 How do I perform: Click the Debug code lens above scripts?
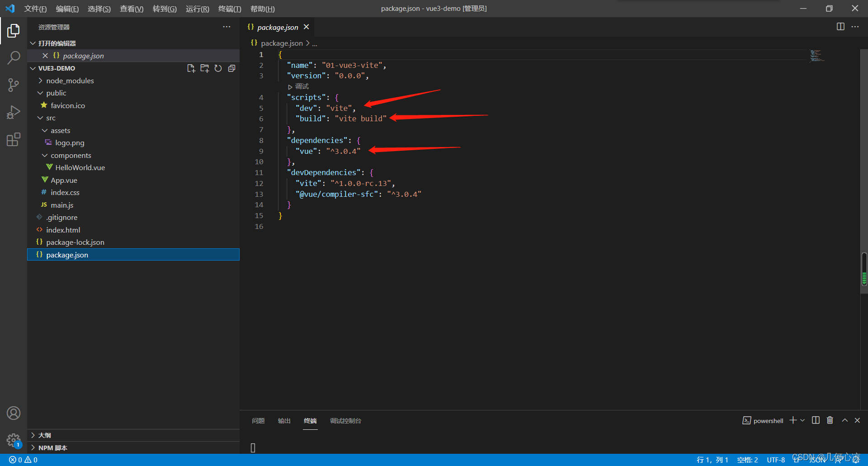(x=298, y=86)
